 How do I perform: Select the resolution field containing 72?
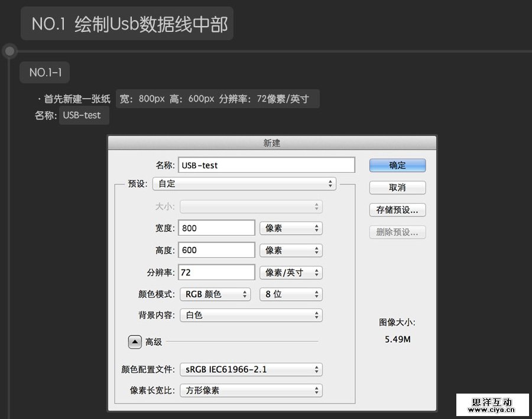(216, 272)
